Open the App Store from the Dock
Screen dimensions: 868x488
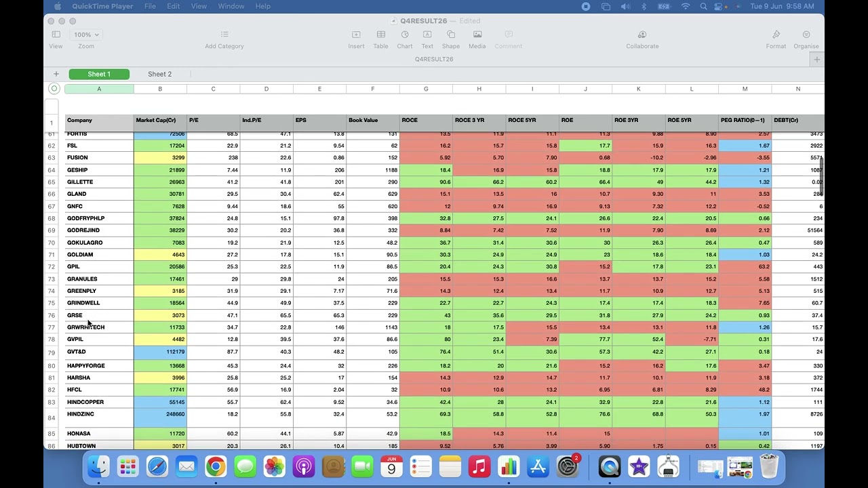tap(538, 466)
